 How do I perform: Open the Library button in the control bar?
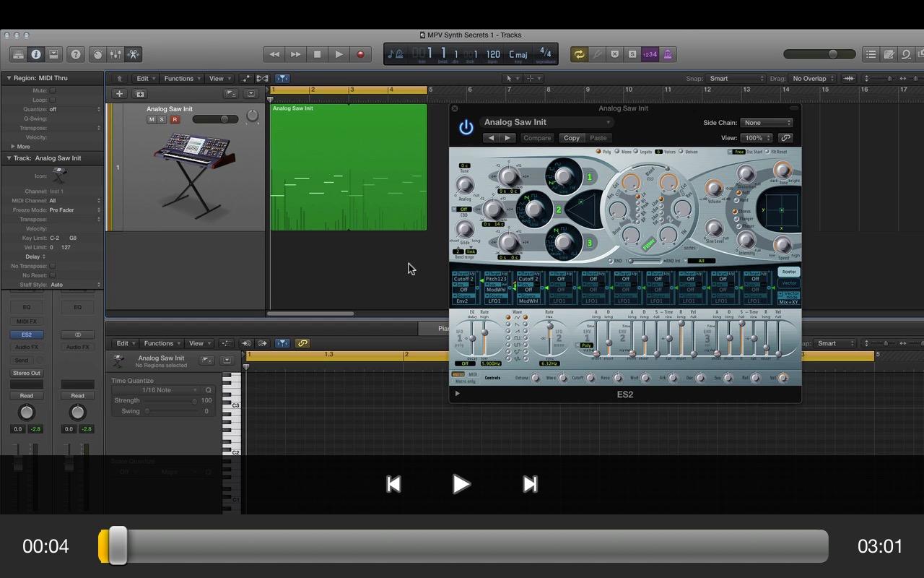18,54
